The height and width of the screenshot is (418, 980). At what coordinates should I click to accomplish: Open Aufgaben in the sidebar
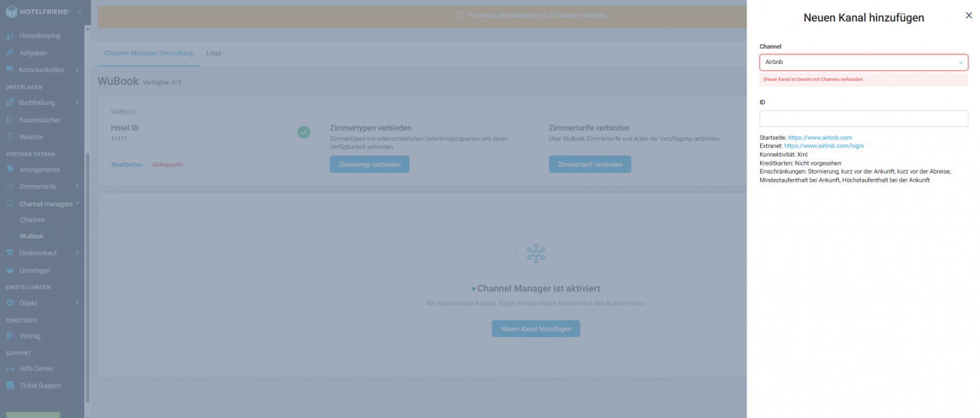[x=33, y=52]
